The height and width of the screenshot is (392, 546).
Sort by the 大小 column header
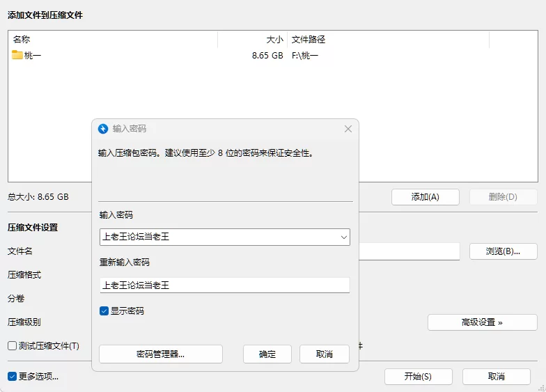tap(252, 39)
